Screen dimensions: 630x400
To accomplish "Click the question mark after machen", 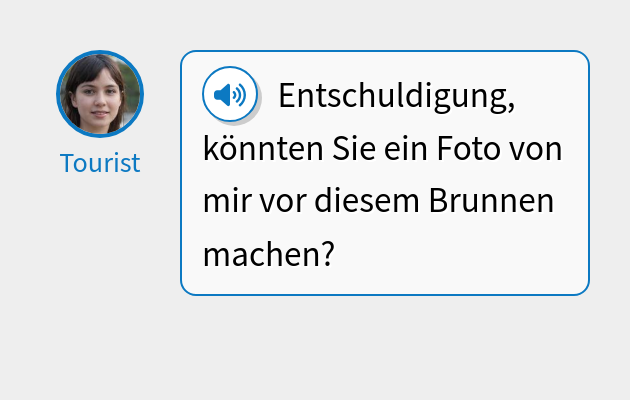I will click(324, 254).
